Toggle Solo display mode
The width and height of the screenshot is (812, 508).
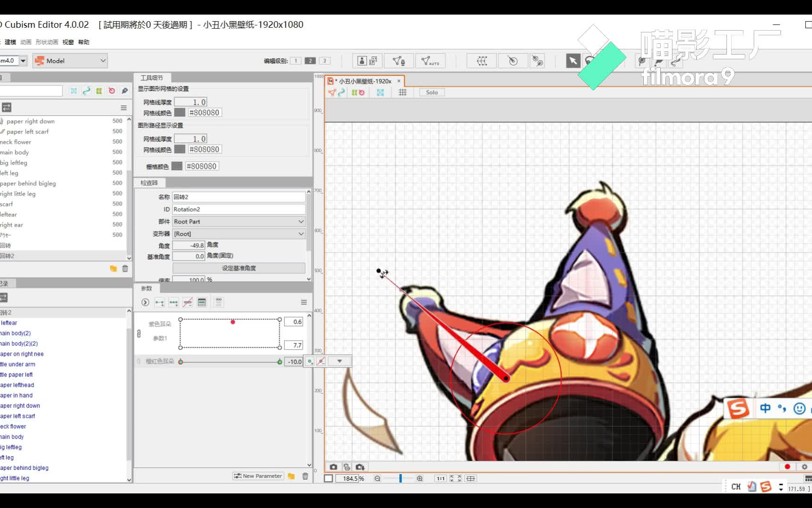[432, 93]
